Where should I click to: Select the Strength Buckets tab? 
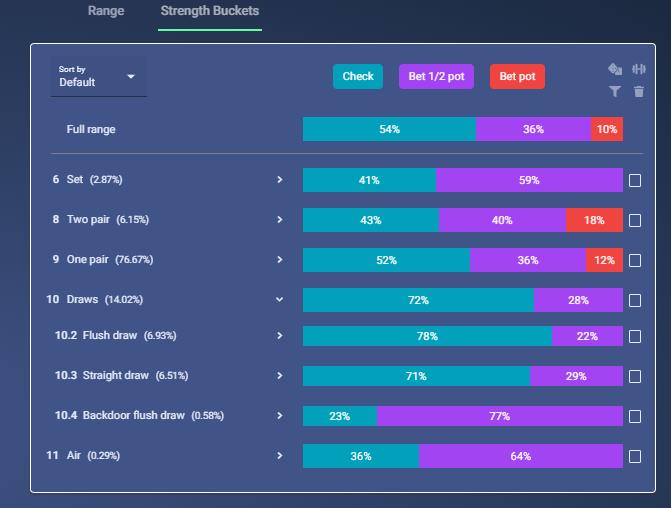[x=210, y=11]
